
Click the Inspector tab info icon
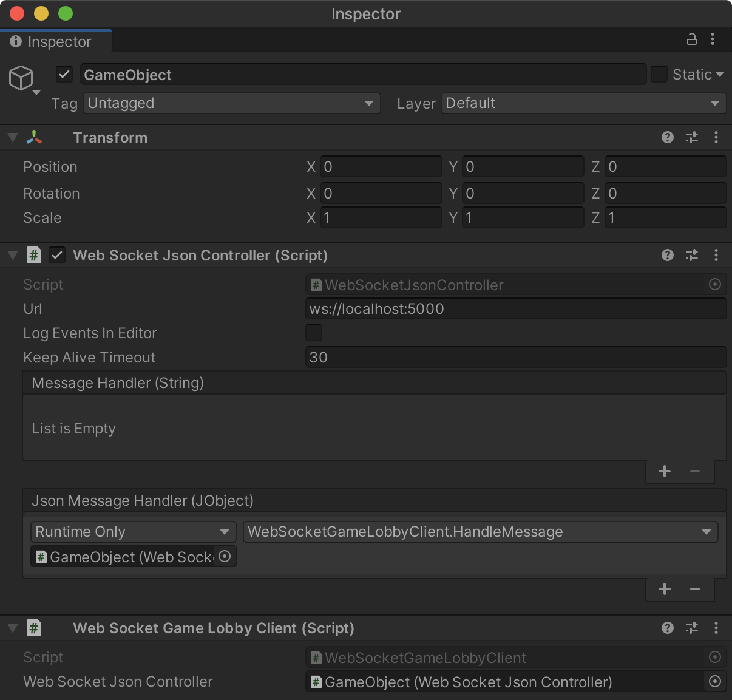[16, 41]
